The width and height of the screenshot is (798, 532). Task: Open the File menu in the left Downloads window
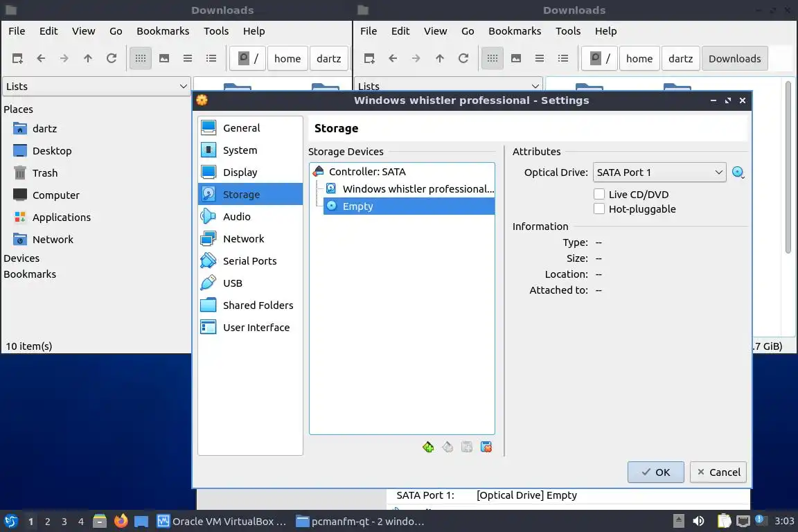coord(17,31)
